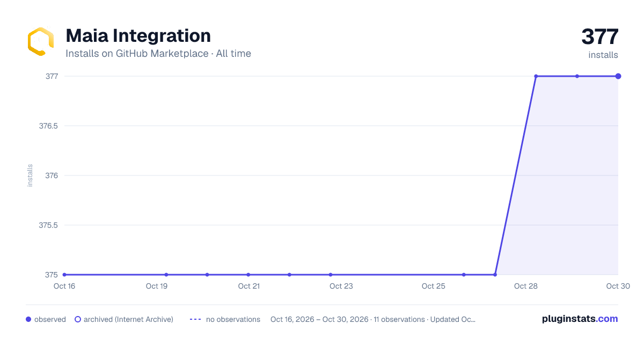This screenshot has width=644, height=338.
Task: Click the 'no observations' legend text
Action: [x=233, y=319]
